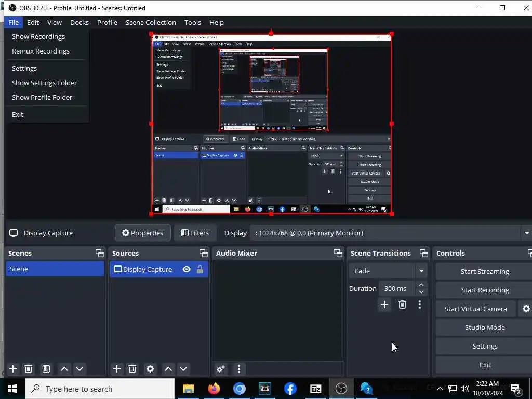Remove scene transition with trash icon
532x399 pixels.
point(403,304)
